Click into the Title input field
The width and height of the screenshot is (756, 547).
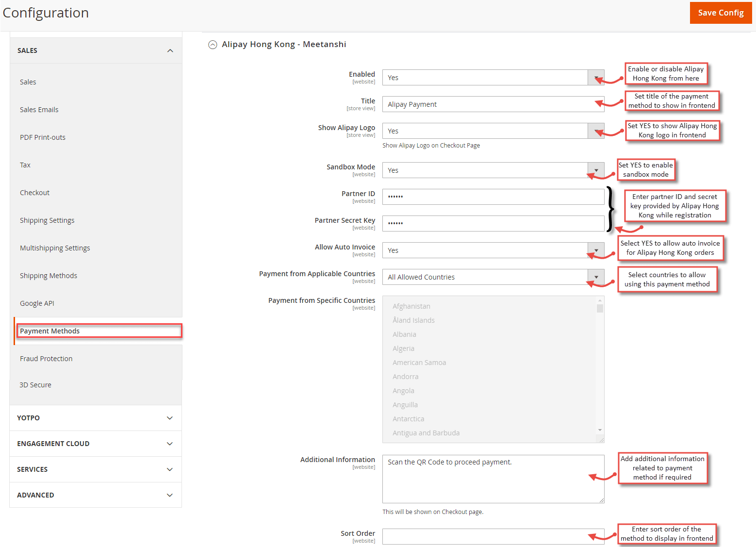493,104
